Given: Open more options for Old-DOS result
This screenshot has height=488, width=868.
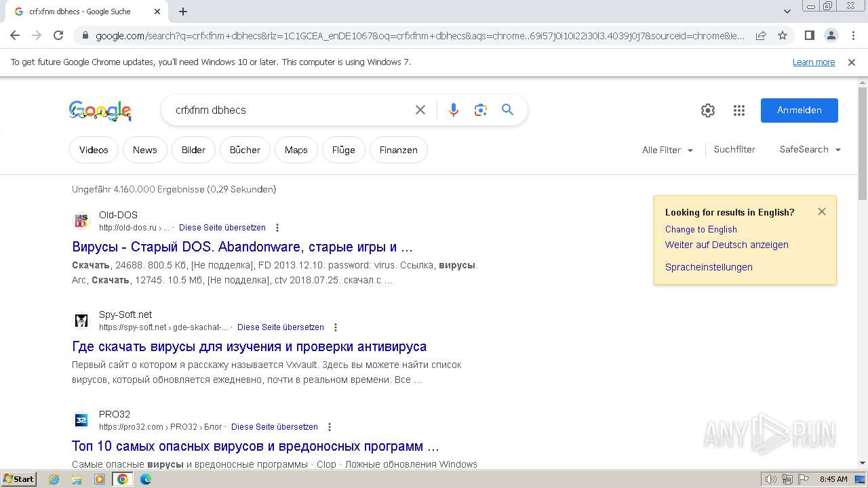Looking at the screenshot, I should (277, 228).
